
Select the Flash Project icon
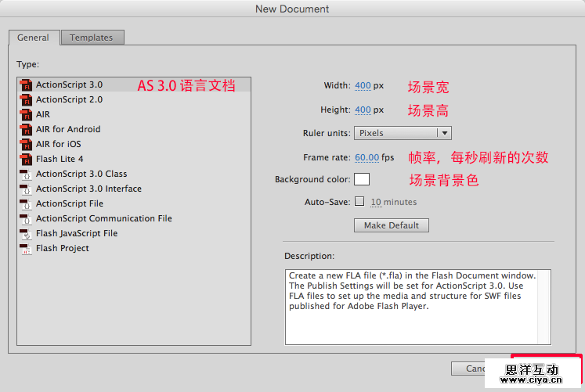click(26, 248)
